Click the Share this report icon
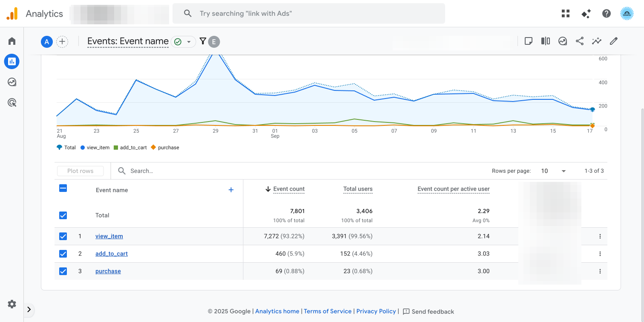This screenshot has height=322, width=644. (x=580, y=41)
